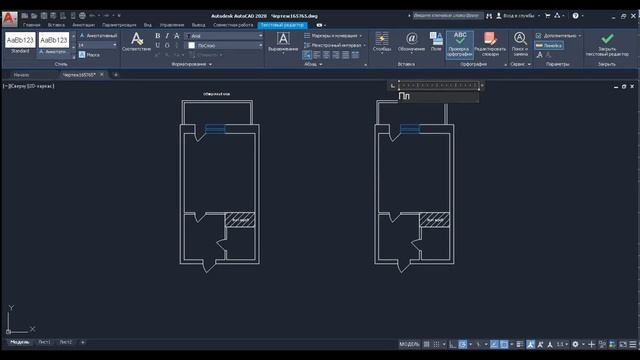This screenshot has height=360, width=640.
Task: Switch to the Collaborate ribbon tab
Action: click(233, 25)
